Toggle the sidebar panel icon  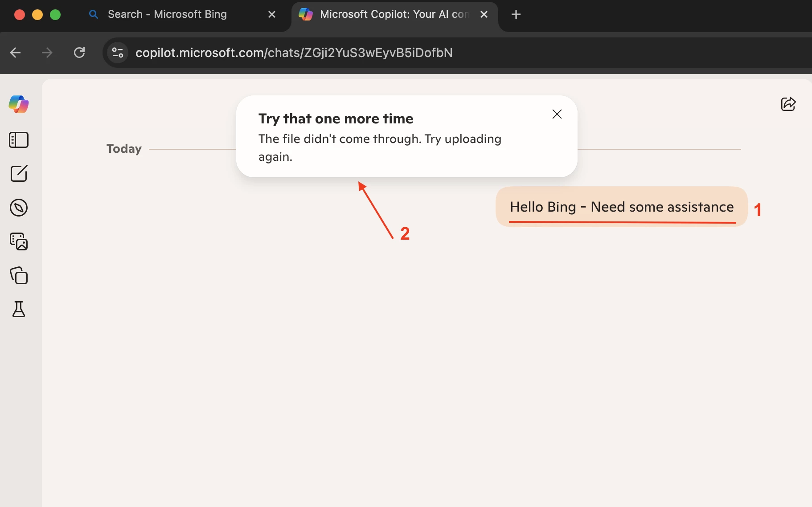19,140
